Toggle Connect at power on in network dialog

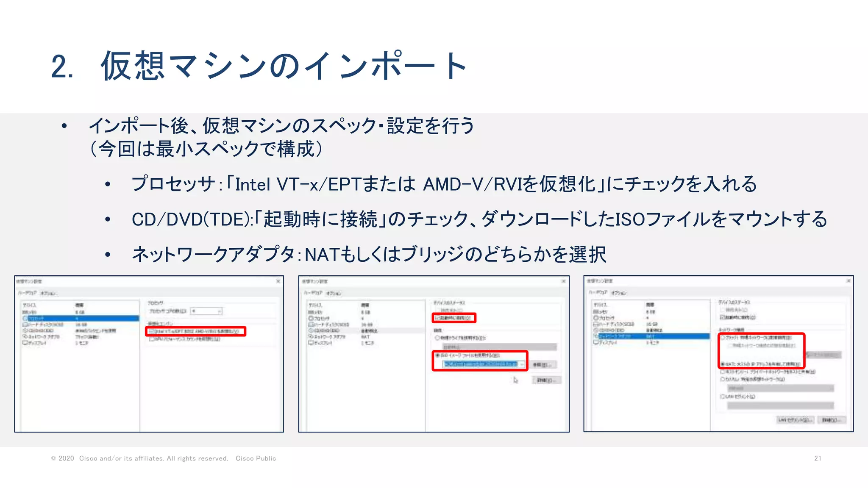(723, 317)
